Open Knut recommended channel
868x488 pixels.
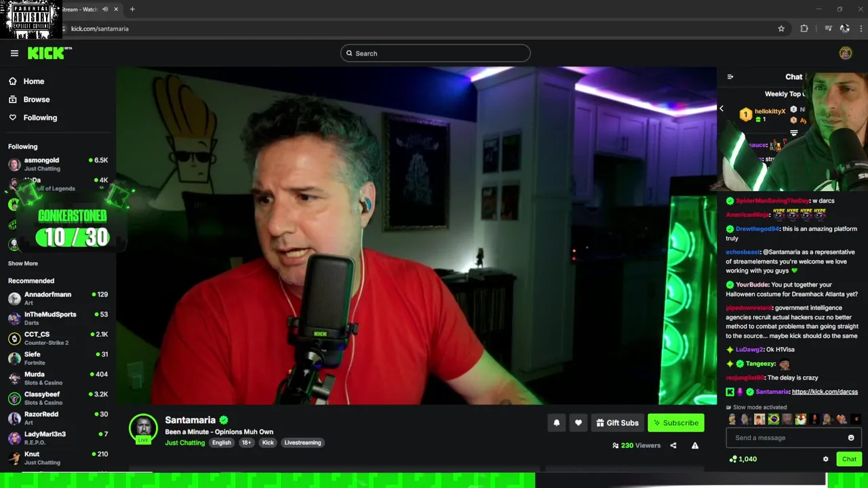58,457
